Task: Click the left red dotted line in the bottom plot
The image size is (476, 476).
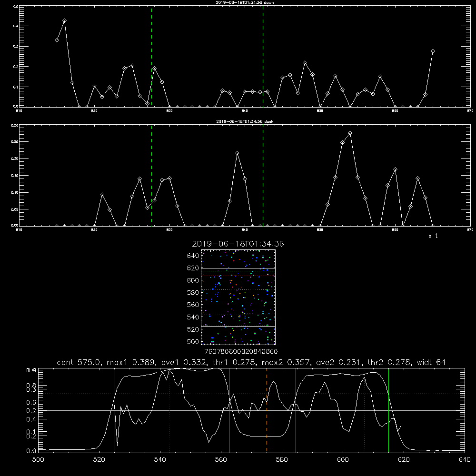Action: click(169, 410)
